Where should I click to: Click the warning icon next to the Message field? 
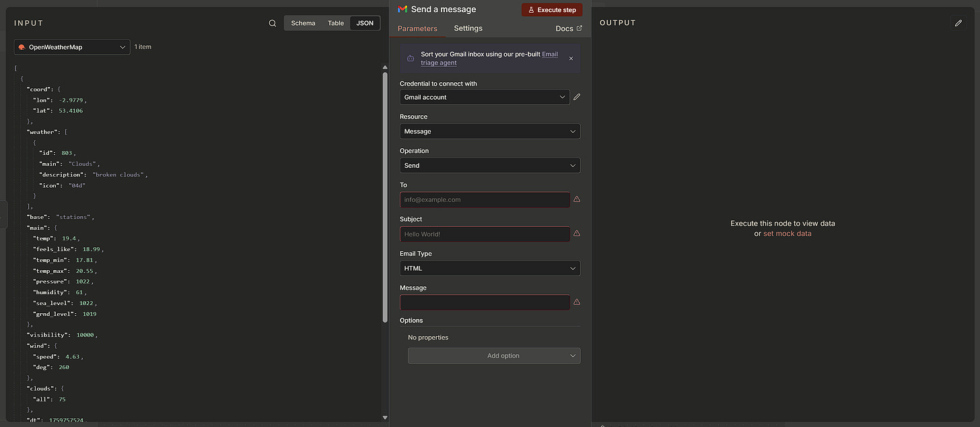tap(577, 302)
